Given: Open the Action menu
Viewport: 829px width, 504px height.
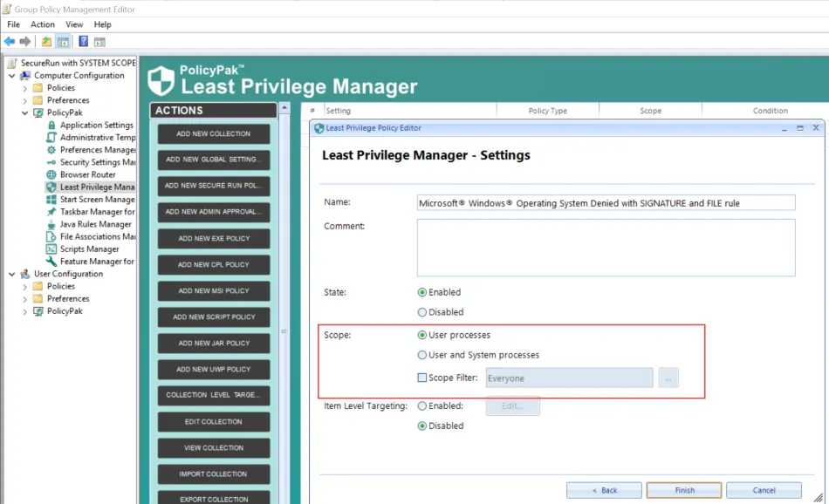Looking at the screenshot, I should pyautogui.click(x=43, y=24).
